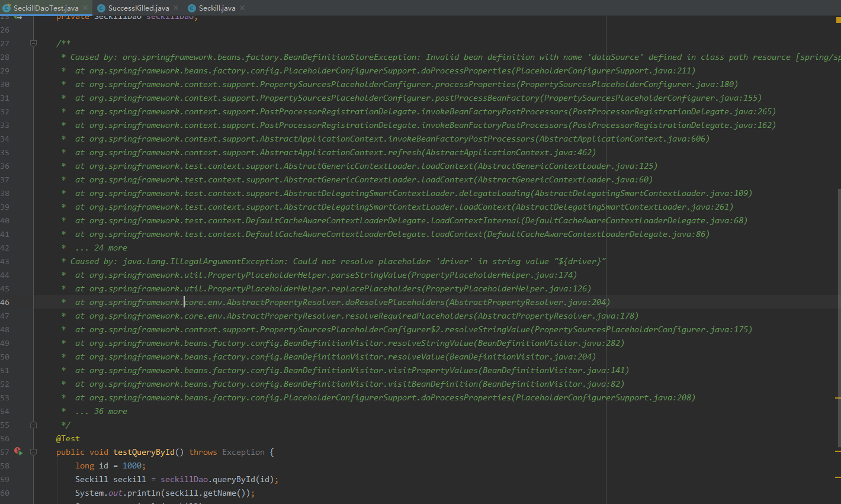The height and width of the screenshot is (504, 841).
Task: Open the Seckill.java editor tab
Action: tap(217, 8)
